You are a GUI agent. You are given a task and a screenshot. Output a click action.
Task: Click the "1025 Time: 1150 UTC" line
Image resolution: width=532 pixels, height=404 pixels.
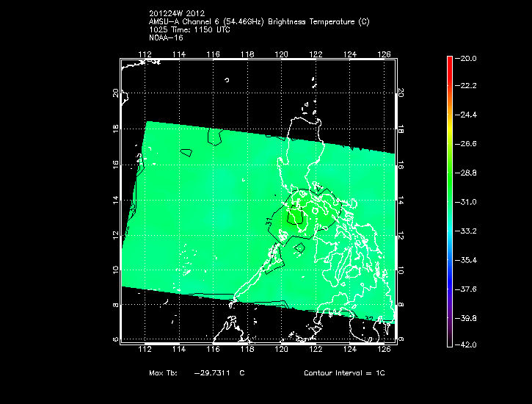pyautogui.click(x=189, y=30)
